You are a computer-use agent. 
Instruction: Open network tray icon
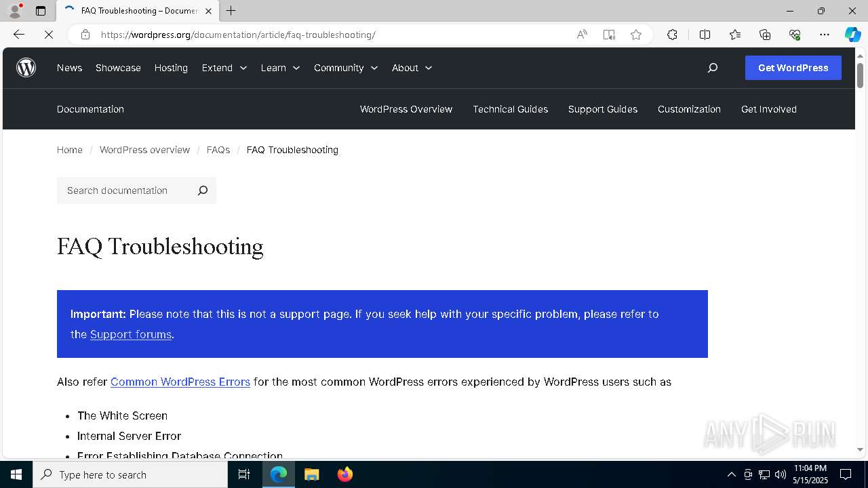764,474
